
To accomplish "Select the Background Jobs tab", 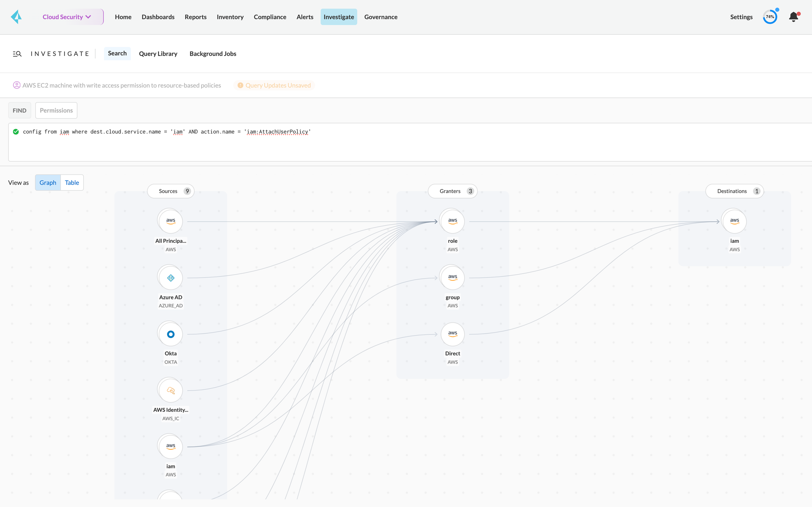I will click(x=213, y=53).
